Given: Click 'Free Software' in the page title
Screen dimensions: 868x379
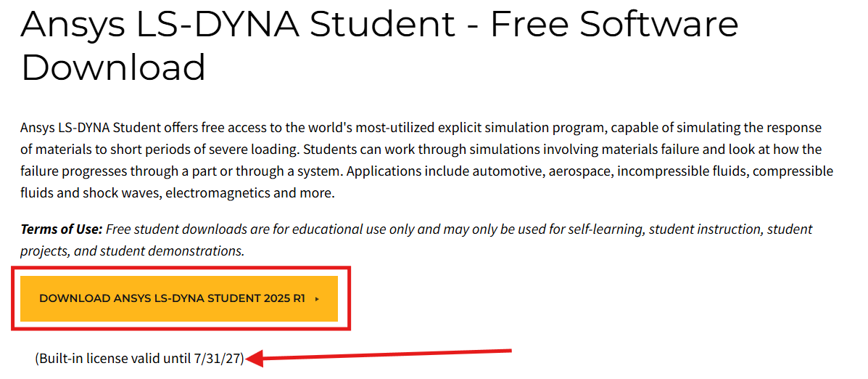Looking at the screenshot, I should (x=614, y=23).
